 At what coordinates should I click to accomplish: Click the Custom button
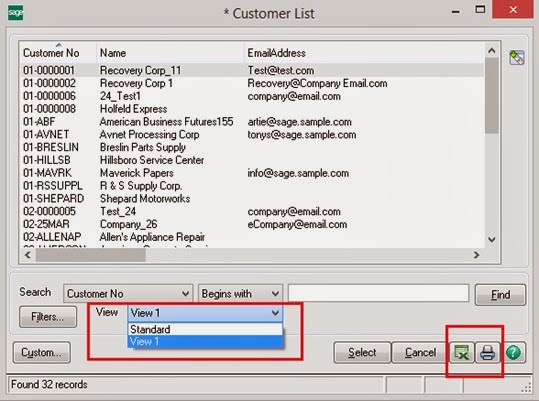(42, 353)
